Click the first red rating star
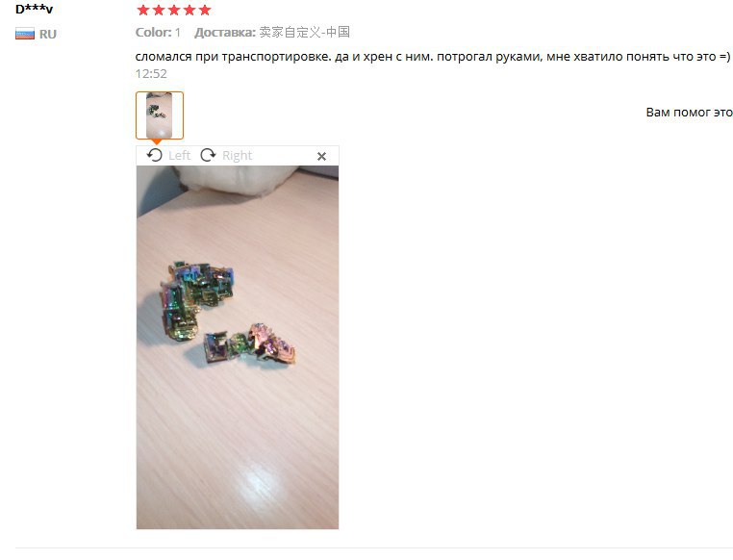 pos(143,10)
